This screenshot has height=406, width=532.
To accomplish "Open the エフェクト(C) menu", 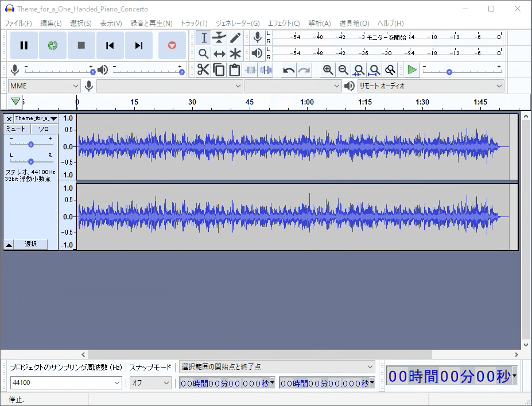I will (x=284, y=24).
